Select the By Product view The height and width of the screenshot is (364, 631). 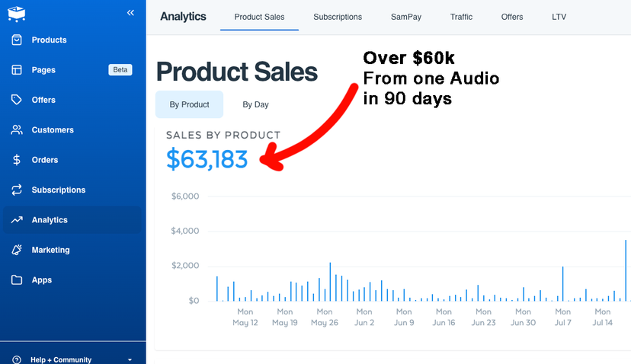pyautogui.click(x=189, y=104)
